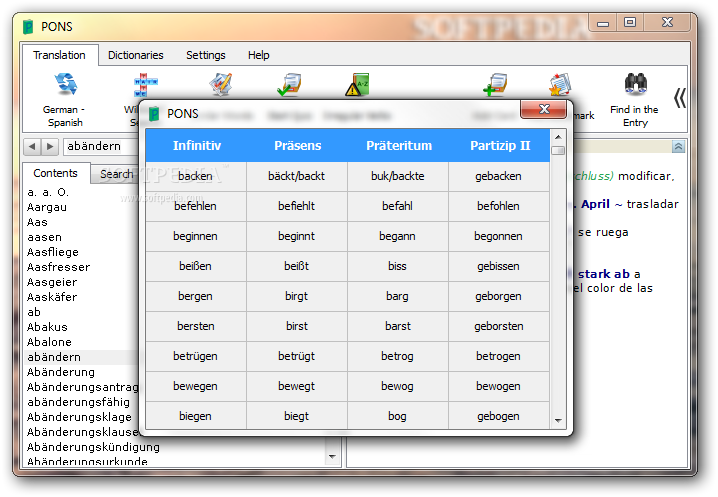
Task: Select 'Abakus' in the contents list
Action: [x=47, y=327]
